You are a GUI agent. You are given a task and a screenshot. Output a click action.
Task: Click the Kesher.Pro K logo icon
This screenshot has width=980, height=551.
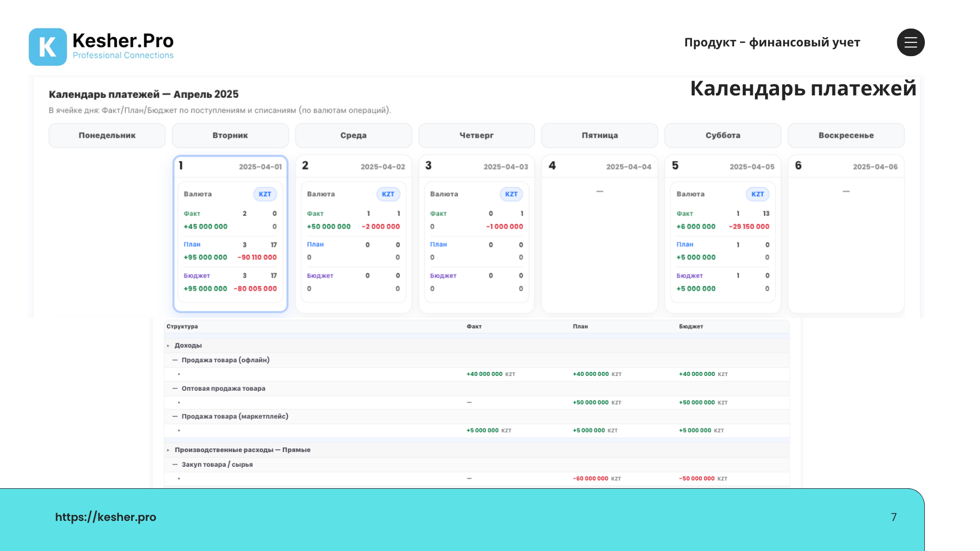[47, 47]
